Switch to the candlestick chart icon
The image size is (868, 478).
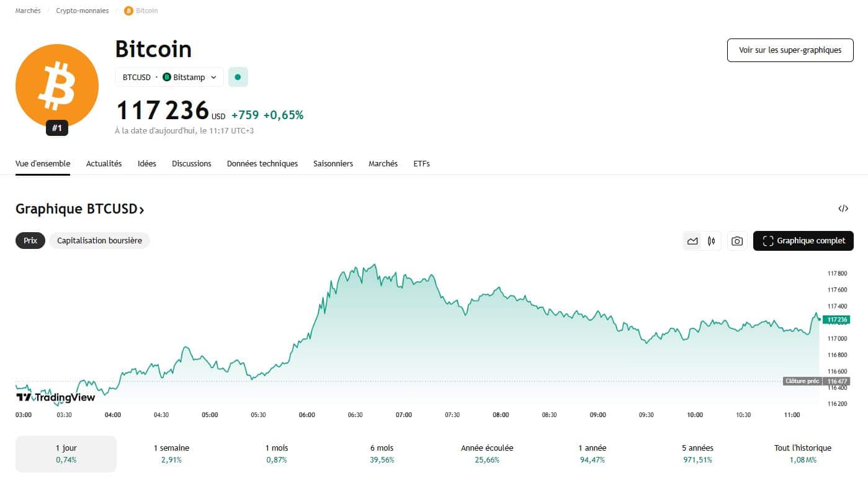tap(712, 241)
